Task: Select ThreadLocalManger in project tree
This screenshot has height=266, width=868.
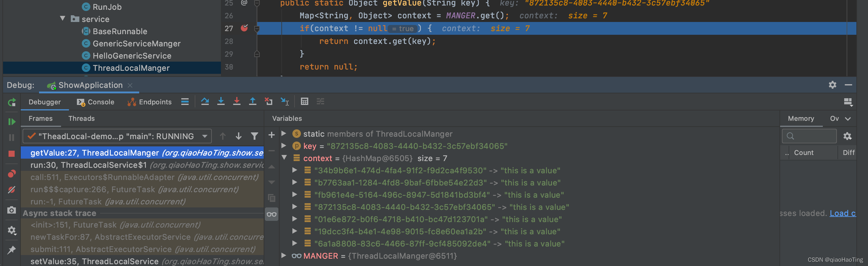Action: click(112, 68)
